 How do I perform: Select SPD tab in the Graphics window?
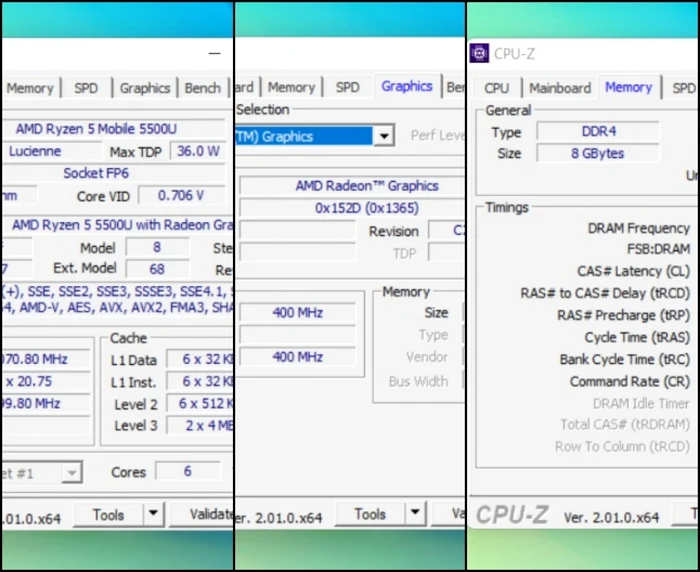point(347,87)
